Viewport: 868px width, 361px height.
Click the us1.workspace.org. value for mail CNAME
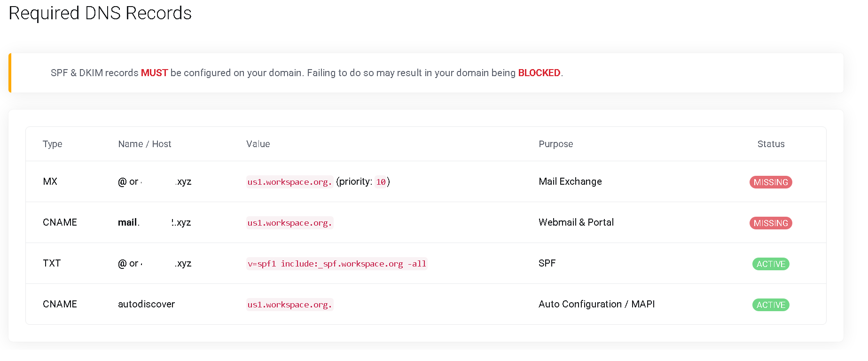point(289,223)
